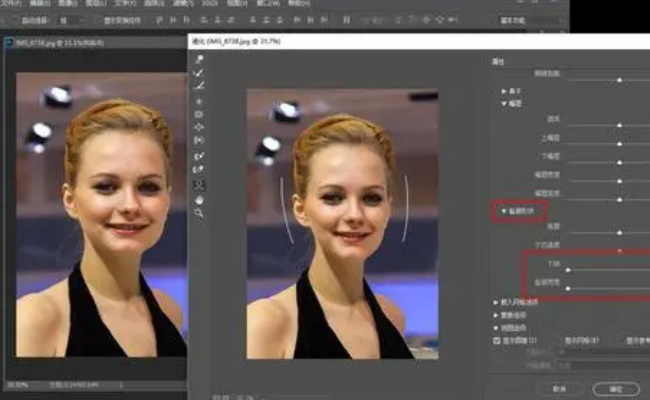Viewport: 650px width, 400px height.
Task: Select the Zoom magnifier tool in Liquify
Action: point(199,213)
